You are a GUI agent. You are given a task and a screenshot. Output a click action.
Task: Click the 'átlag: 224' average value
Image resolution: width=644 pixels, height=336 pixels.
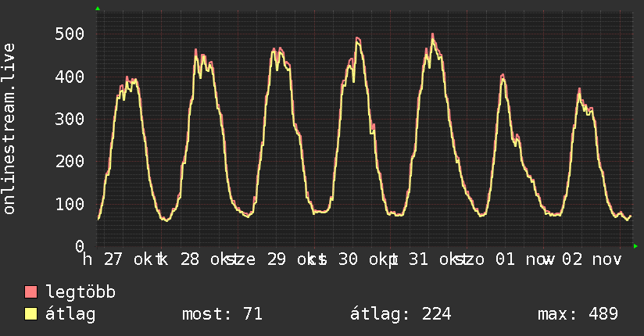click(x=400, y=314)
